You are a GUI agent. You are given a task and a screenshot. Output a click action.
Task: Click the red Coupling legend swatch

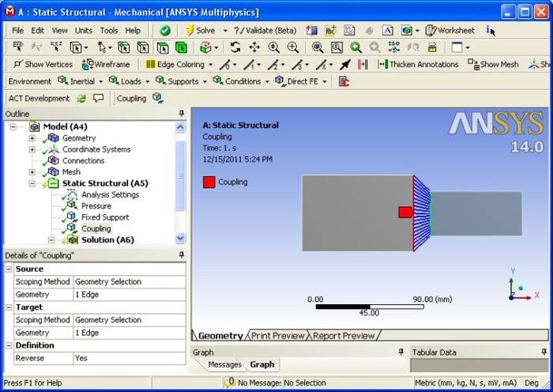coord(209,182)
